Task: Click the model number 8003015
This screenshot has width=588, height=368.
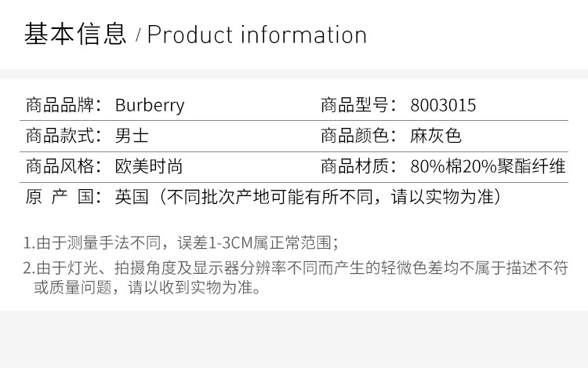Action: [x=443, y=105]
